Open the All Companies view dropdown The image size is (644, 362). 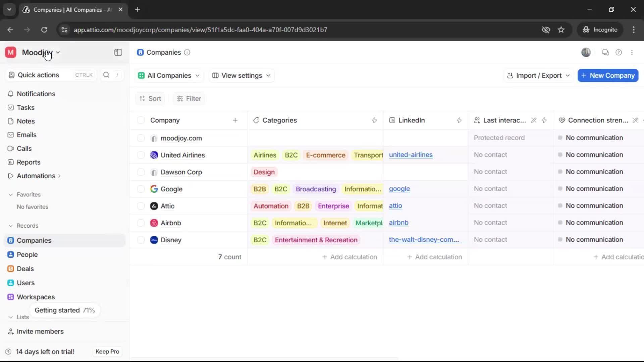pyautogui.click(x=169, y=75)
